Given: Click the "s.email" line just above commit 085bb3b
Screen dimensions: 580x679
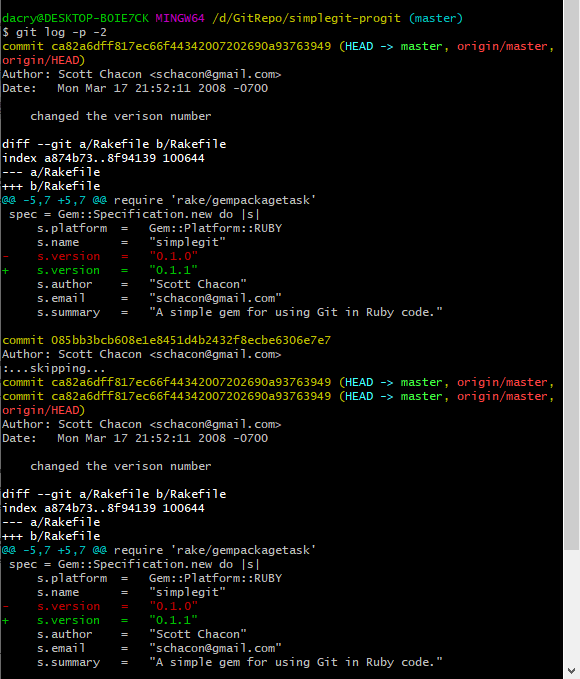Looking at the screenshot, I should pos(159,298).
